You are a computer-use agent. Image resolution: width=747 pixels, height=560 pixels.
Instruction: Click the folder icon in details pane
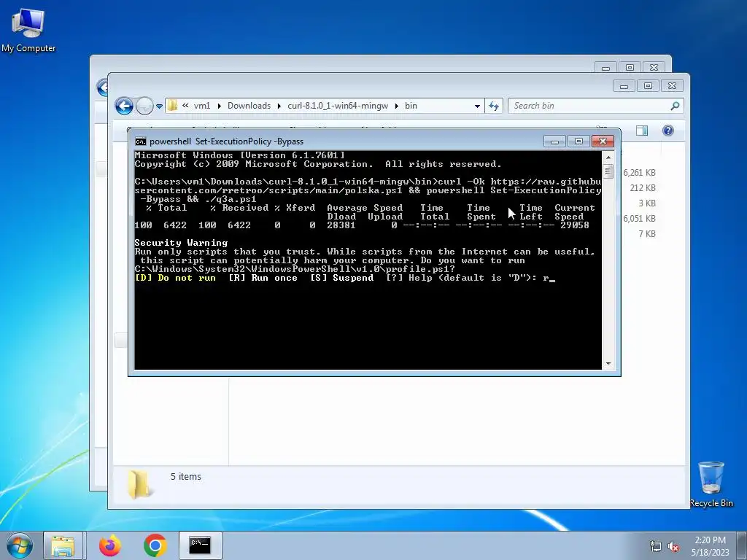tap(139, 484)
